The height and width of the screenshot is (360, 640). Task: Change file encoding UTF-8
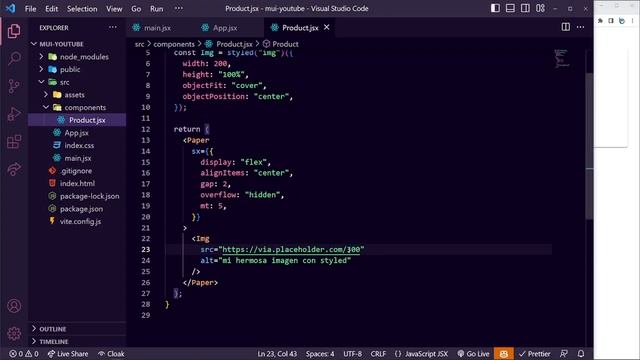[353, 354]
